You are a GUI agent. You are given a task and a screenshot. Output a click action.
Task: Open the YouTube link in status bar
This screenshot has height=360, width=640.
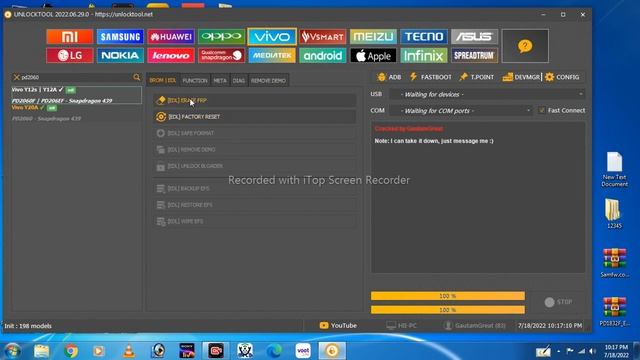coord(338,325)
